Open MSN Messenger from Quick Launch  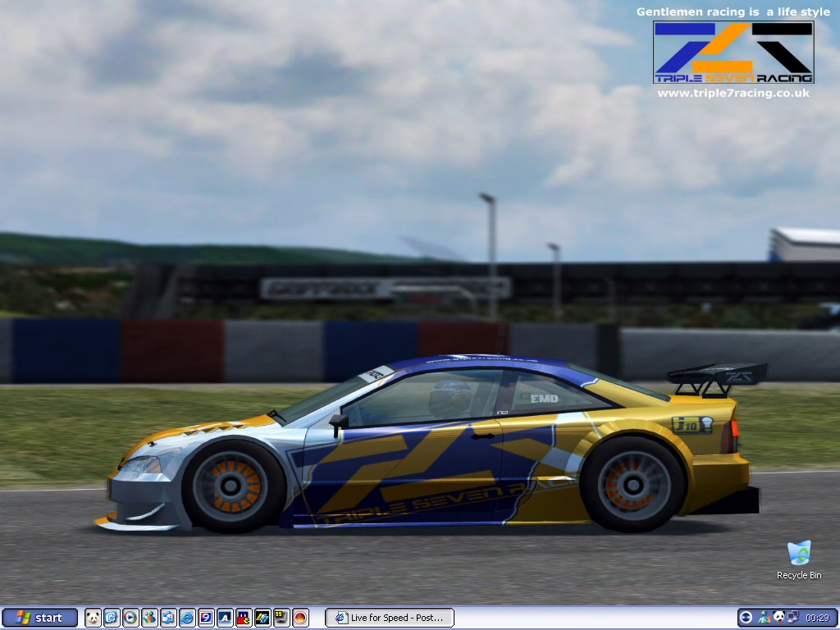pyautogui.click(x=149, y=618)
